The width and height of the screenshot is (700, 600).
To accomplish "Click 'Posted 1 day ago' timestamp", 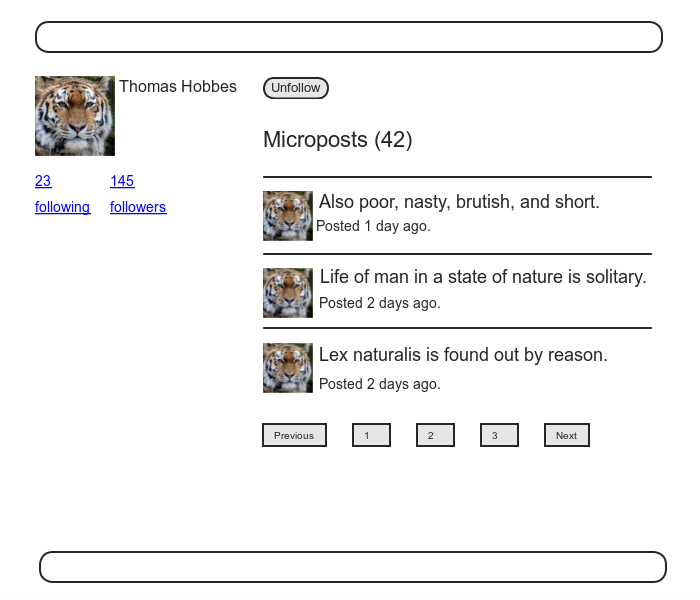I will [374, 226].
